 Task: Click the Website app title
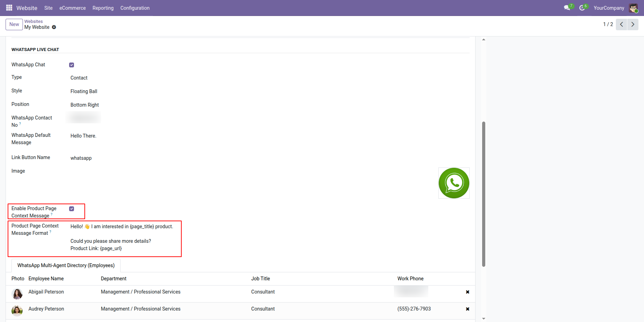(x=27, y=8)
